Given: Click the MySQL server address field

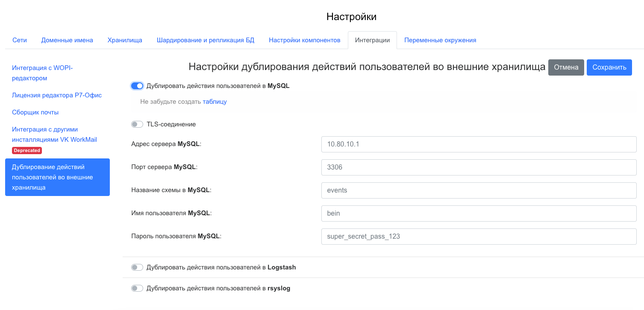Looking at the screenshot, I should (x=479, y=144).
